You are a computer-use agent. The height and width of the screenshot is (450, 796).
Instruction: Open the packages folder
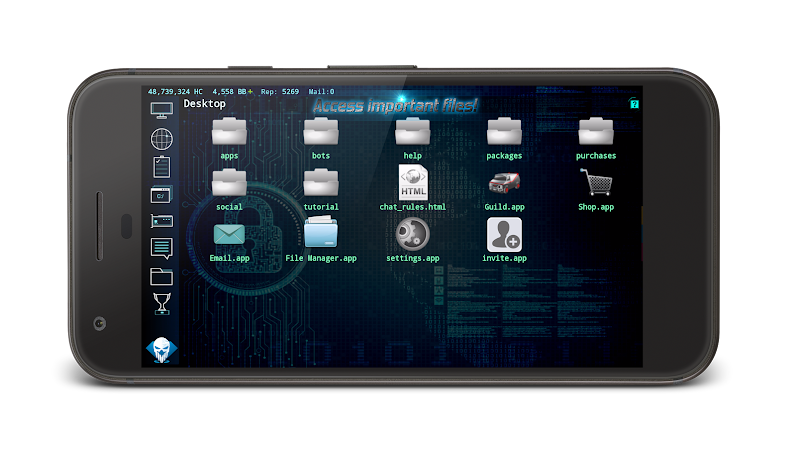click(504, 132)
